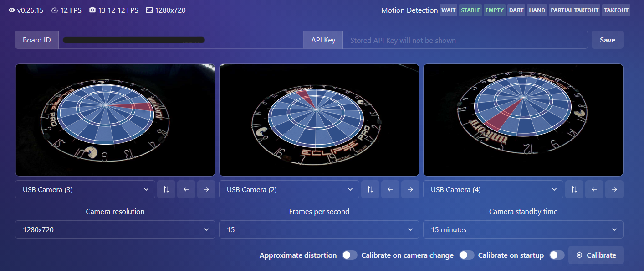Click left arrow beside USB Camera (2)
This screenshot has width=644, height=271.
(x=390, y=189)
